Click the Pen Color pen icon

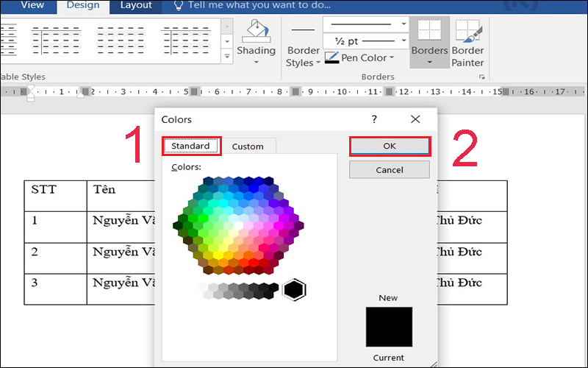331,57
